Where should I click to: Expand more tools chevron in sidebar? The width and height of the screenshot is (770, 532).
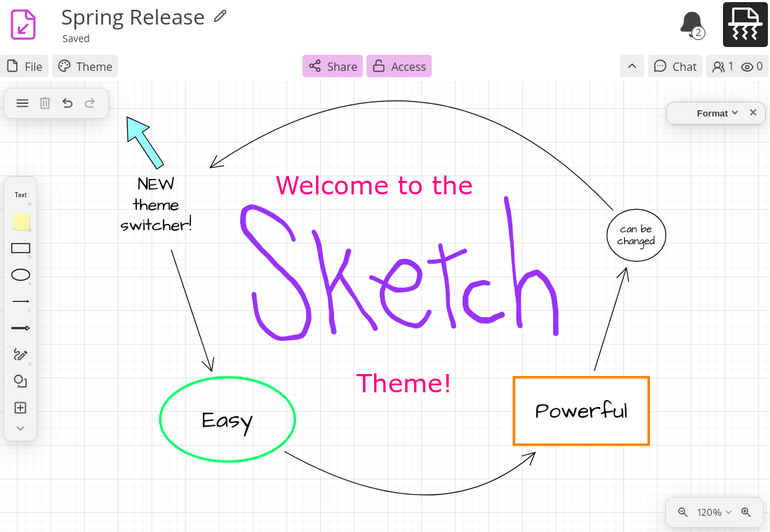coord(20,428)
